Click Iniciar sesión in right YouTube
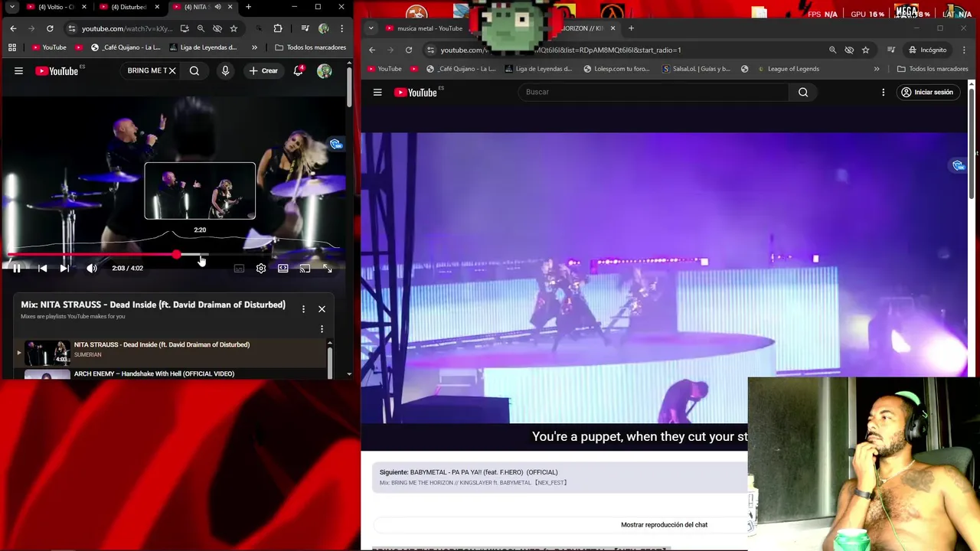 (x=927, y=92)
